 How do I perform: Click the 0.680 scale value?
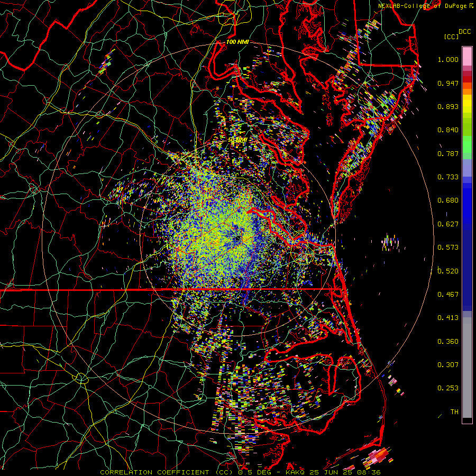tap(448, 200)
